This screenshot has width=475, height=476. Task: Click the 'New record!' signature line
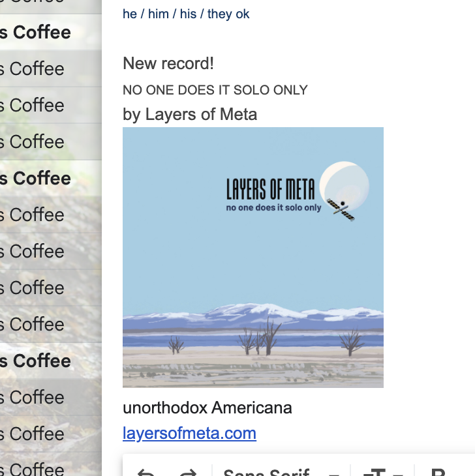168,64
